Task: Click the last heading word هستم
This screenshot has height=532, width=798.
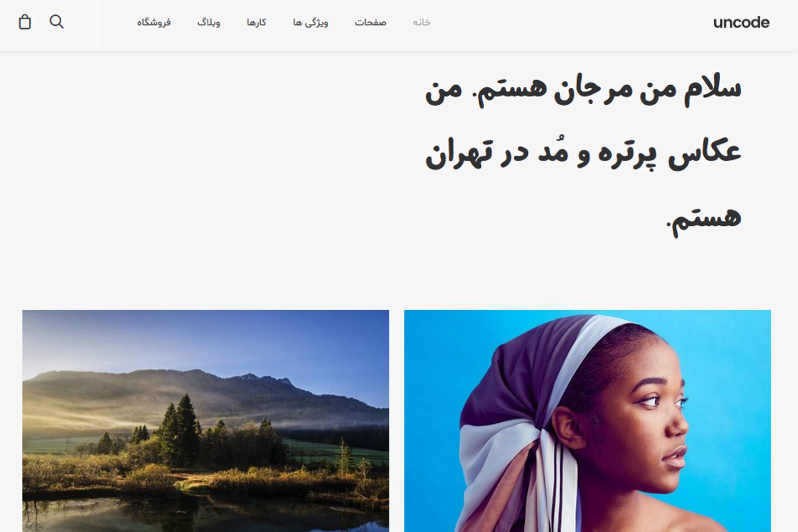Action: tap(704, 218)
